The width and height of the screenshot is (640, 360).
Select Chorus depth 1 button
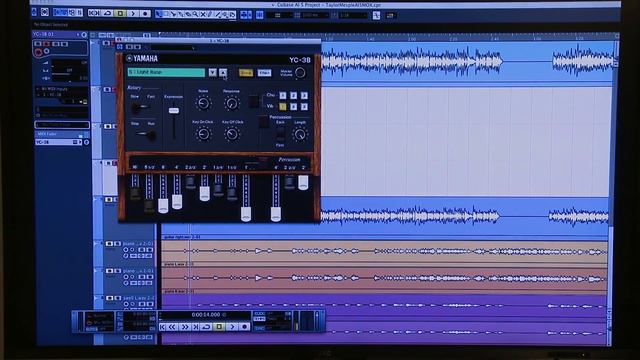click(282, 96)
